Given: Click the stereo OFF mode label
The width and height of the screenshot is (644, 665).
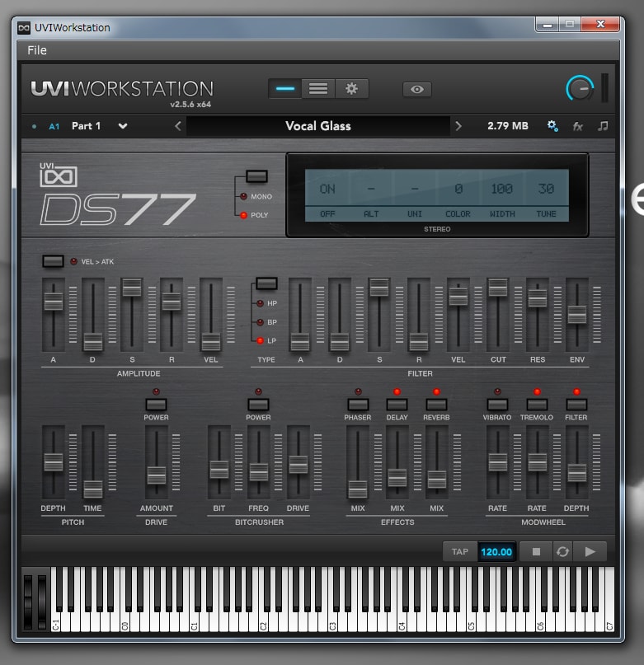Looking at the screenshot, I should pyautogui.click(x=327, y=213).
